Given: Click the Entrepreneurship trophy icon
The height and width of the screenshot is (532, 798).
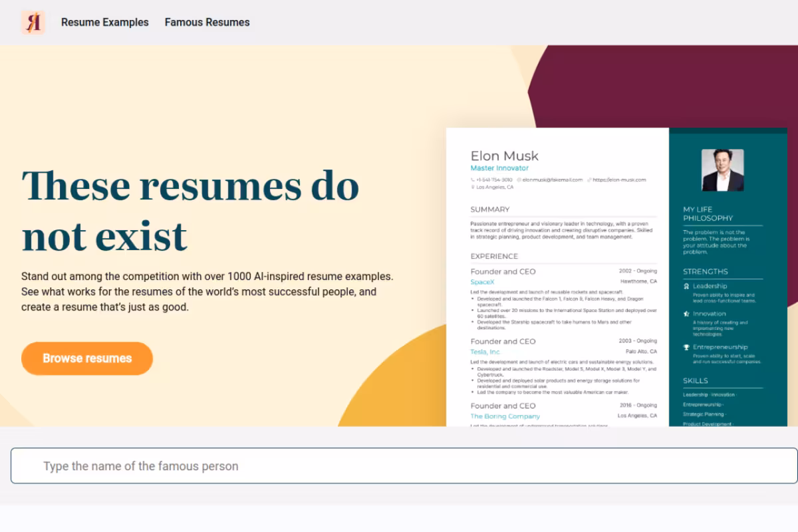Looking at the screenshot, I should click(x=686, y=347).
